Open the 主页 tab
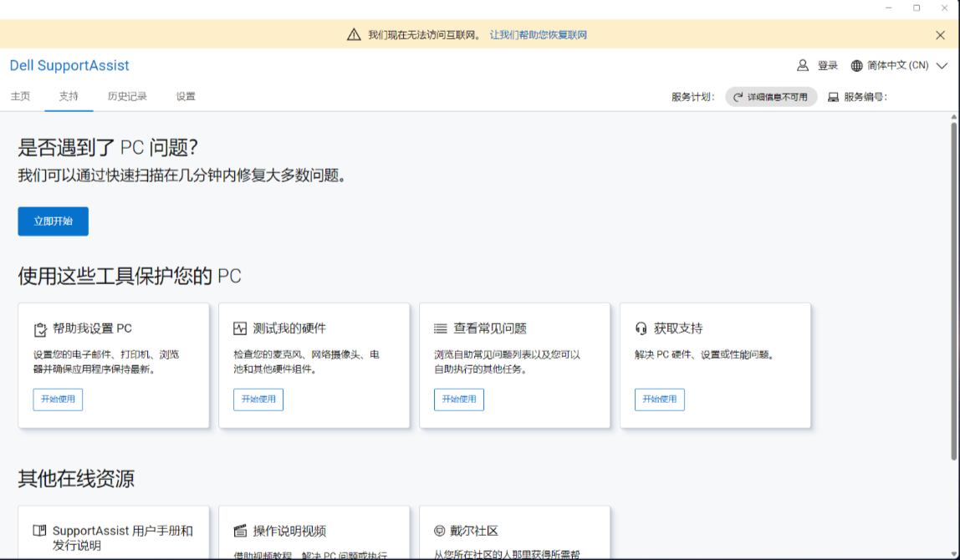The width and height of the screenshot is (960, 560). pyautogui.click(x=20, y=96)
